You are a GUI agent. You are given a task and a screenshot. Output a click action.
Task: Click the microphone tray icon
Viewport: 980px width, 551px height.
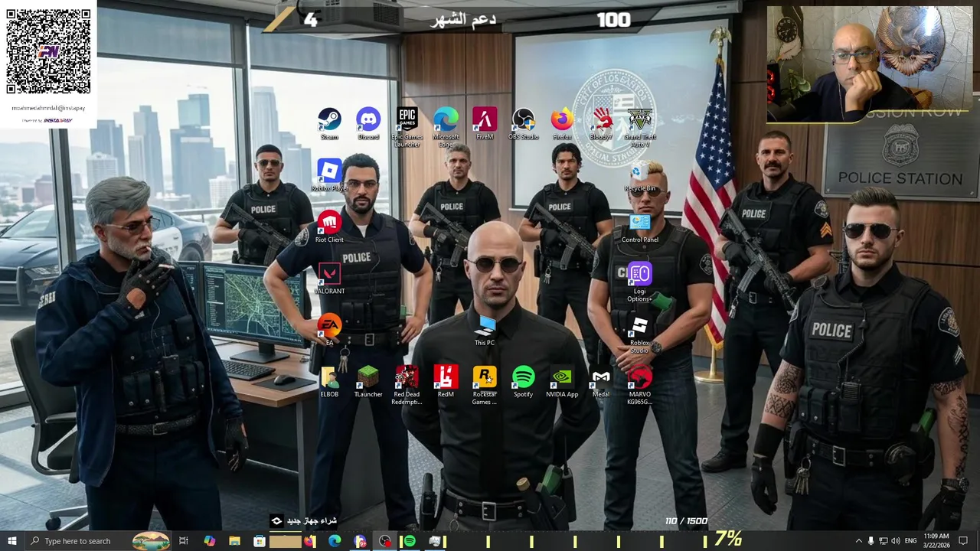click(871, 541)
